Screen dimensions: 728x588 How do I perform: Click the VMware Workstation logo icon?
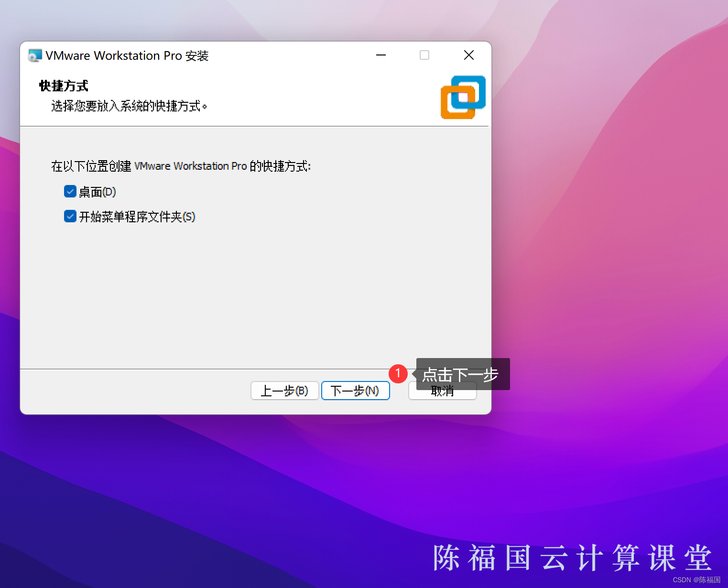pos(463,97)
